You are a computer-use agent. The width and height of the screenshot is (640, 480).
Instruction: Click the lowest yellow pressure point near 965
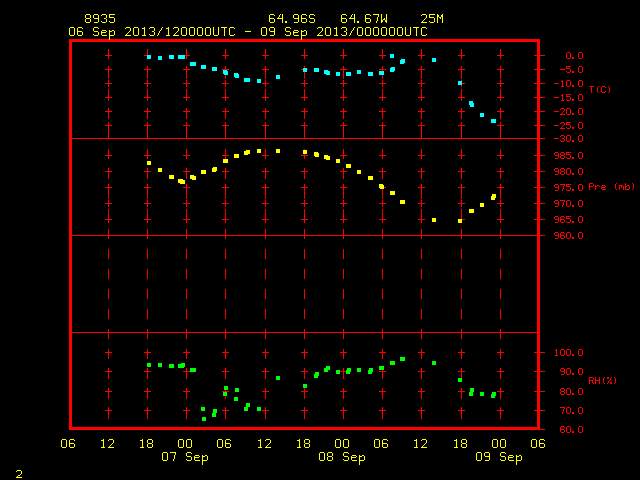point(460,221)
